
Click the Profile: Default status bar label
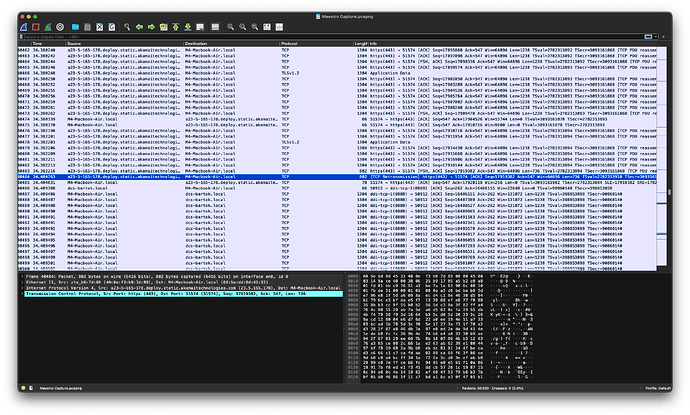click(657, 388)
